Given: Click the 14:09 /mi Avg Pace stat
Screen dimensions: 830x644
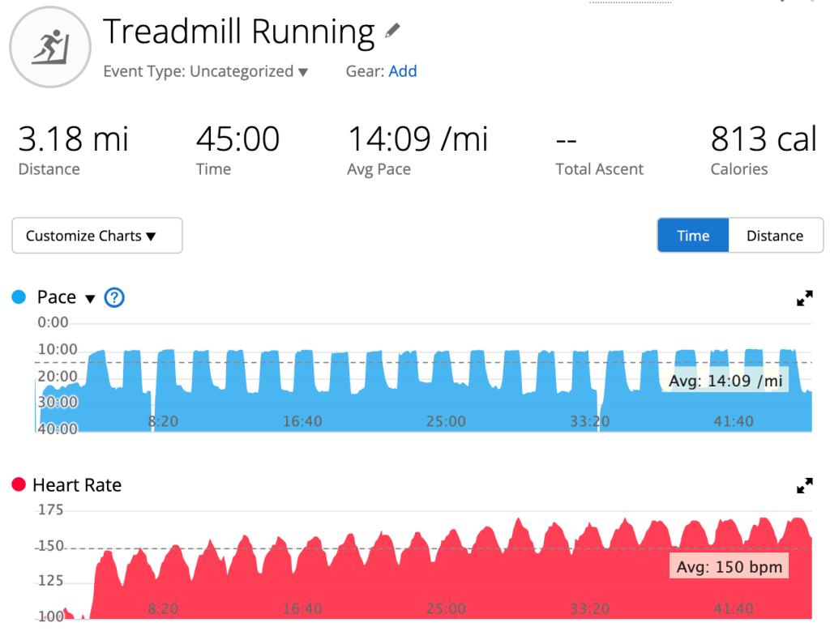Looking at the screenshot, I should pos(417,139).
